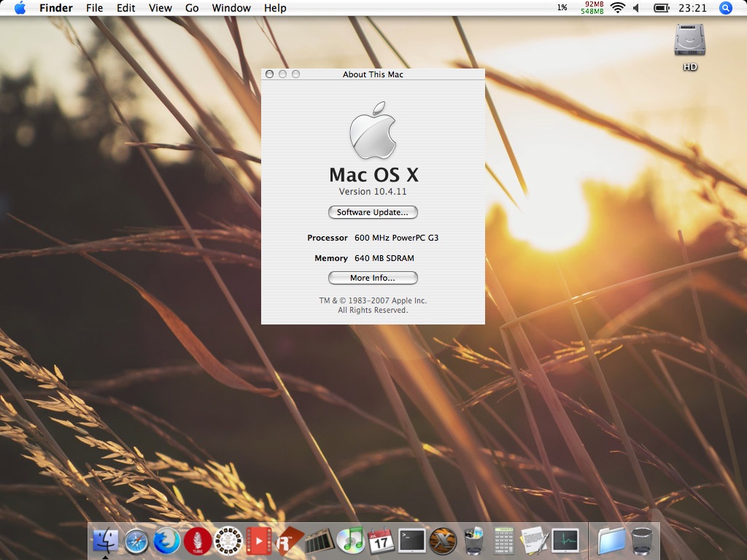Open the round slide-reel app in Dock
The width and height of the screenshot is (747, 560).
click(228, 542)
